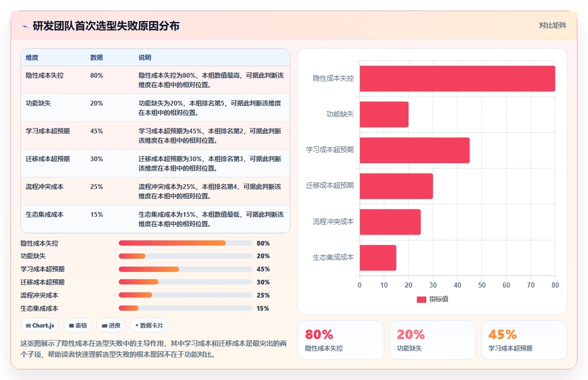Click the 流程冲突成本 25% progress bar

coord(185,295)
